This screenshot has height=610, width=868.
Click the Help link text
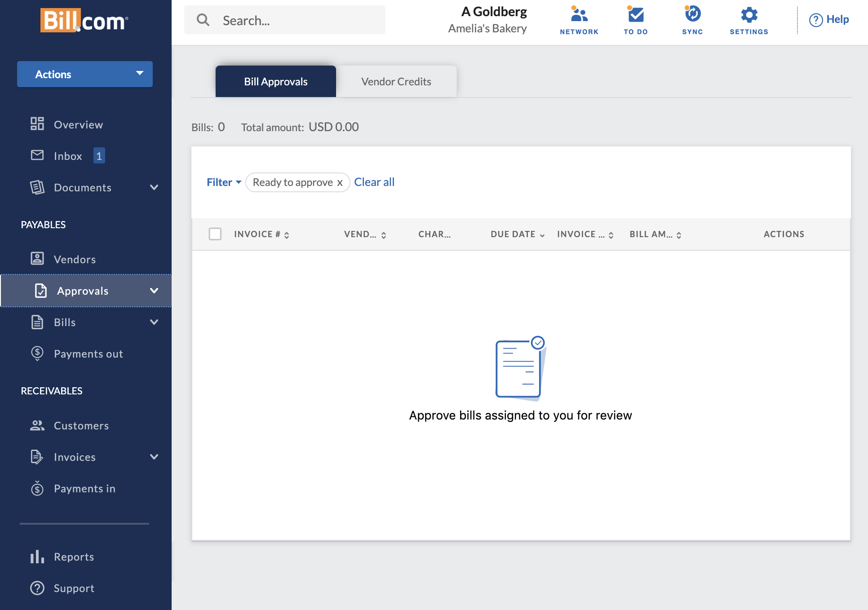(837, 19)
